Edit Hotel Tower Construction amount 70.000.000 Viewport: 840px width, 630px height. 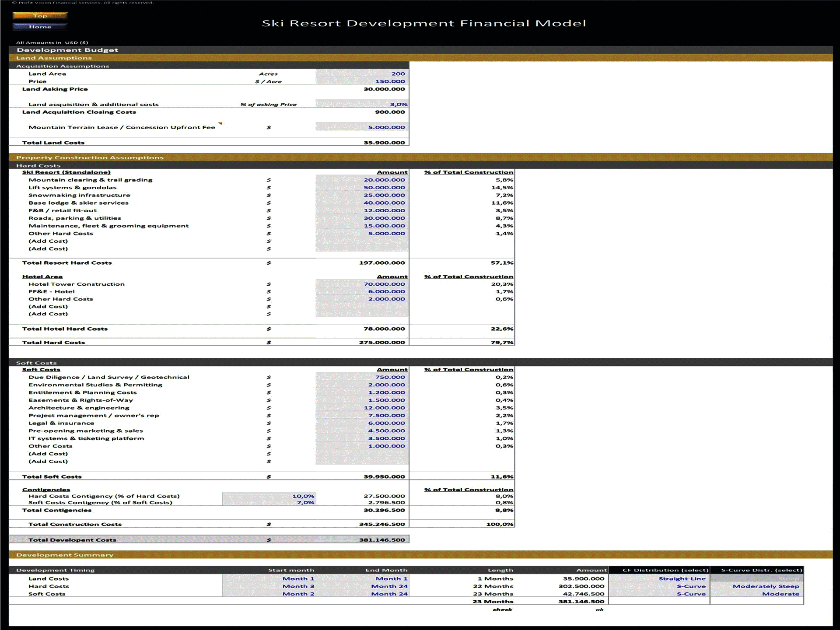point(362,284)
